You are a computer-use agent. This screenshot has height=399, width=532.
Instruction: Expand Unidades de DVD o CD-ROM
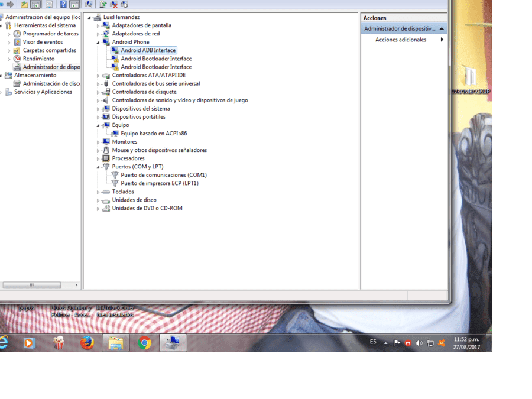pyautogui.click(x=98, y=209)
